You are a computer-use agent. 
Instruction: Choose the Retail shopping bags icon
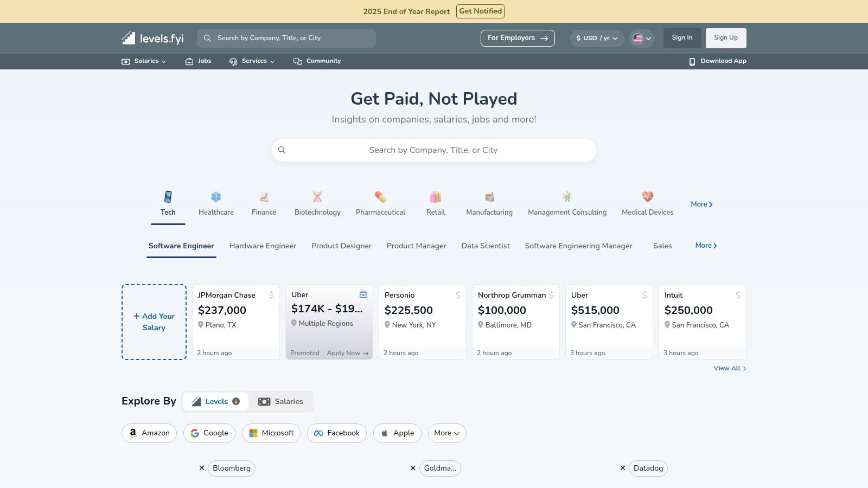pyautogui.click(x=435, y=197)
